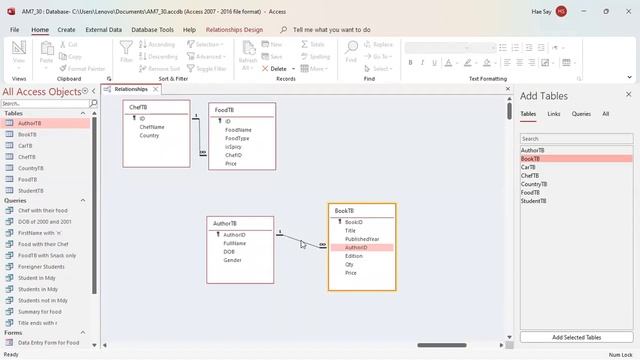This screenshot has height=360, width=640.
Task: Click Save record icon
Action: (265, 56)
